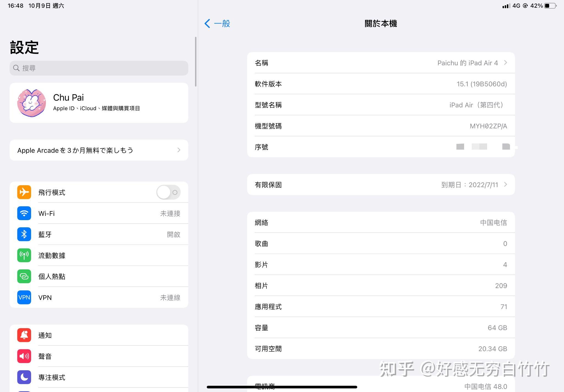The height and width of the screenshot is (392, 564).
Task: Tap the home indicator bar
Action: 282,387
